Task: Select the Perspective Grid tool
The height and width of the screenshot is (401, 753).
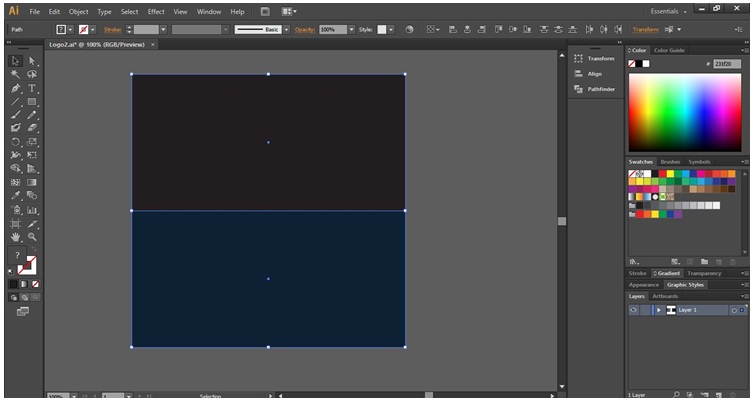Action: click(32, 169)
